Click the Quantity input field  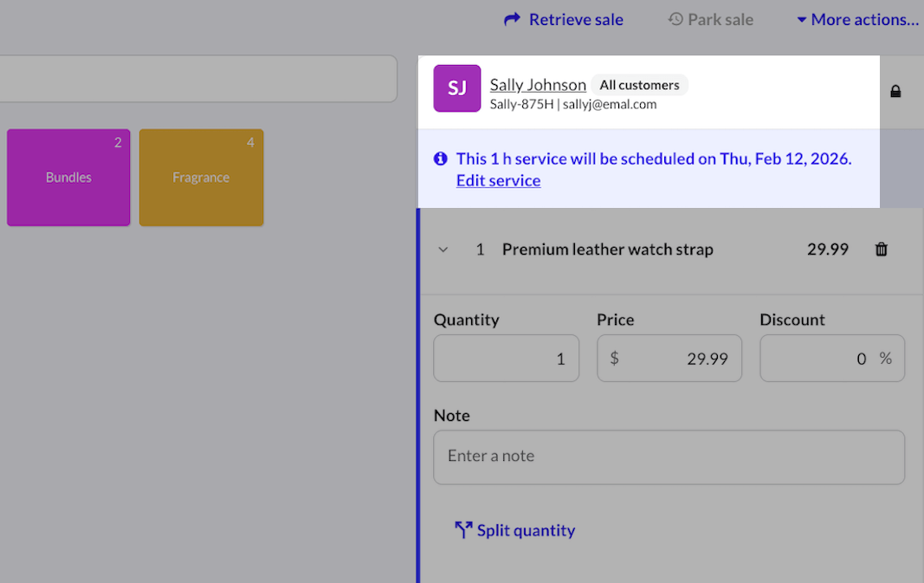click(x=507, y=359)
